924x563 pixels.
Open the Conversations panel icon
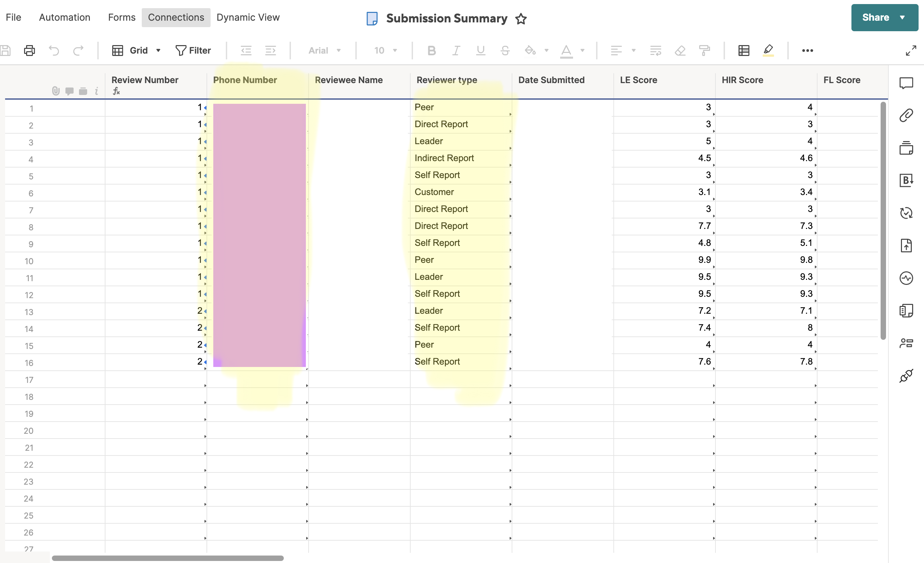click(906, 83)
